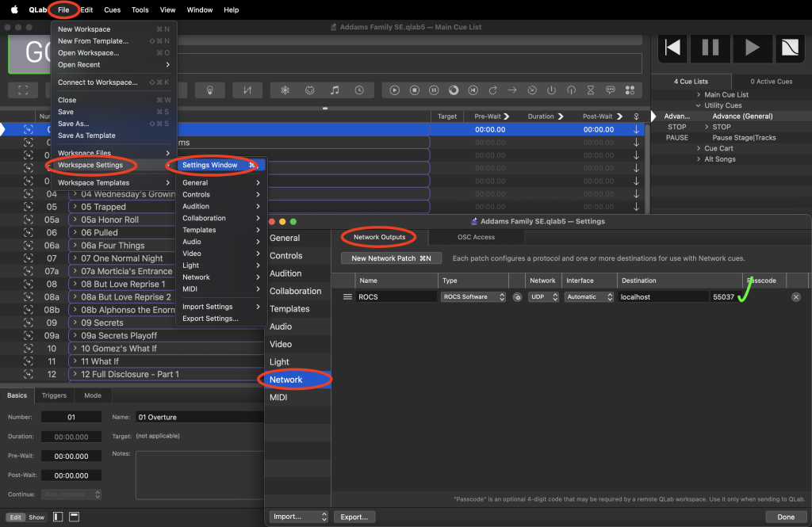Switch workspace to Edit mode
This screenshot has width=812, height=527.
coord(16,517)
